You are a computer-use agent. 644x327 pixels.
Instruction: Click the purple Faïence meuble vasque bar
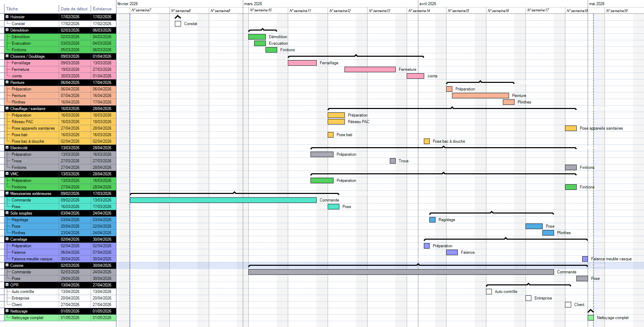pyautogui.click(x=585, y=259)
